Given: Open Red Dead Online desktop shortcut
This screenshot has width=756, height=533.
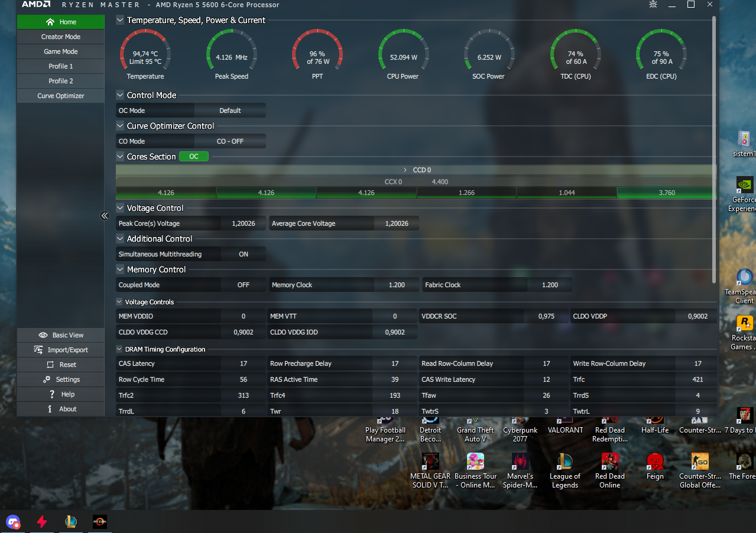Looking at the screenshot, I should [610, 470].
